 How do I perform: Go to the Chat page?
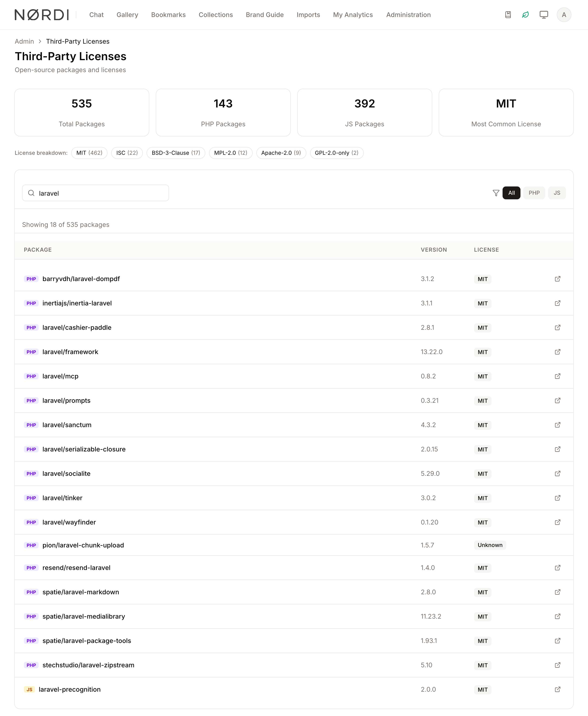point(96,14)
